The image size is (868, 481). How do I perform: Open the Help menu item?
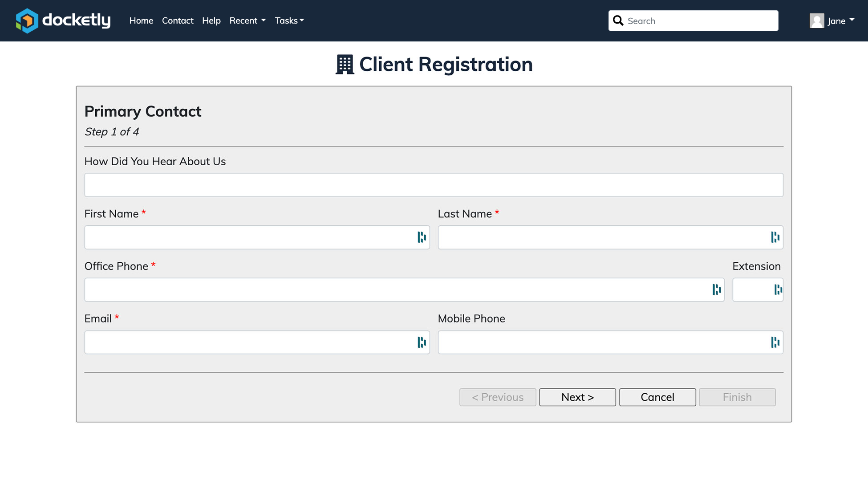pos(211,20)
